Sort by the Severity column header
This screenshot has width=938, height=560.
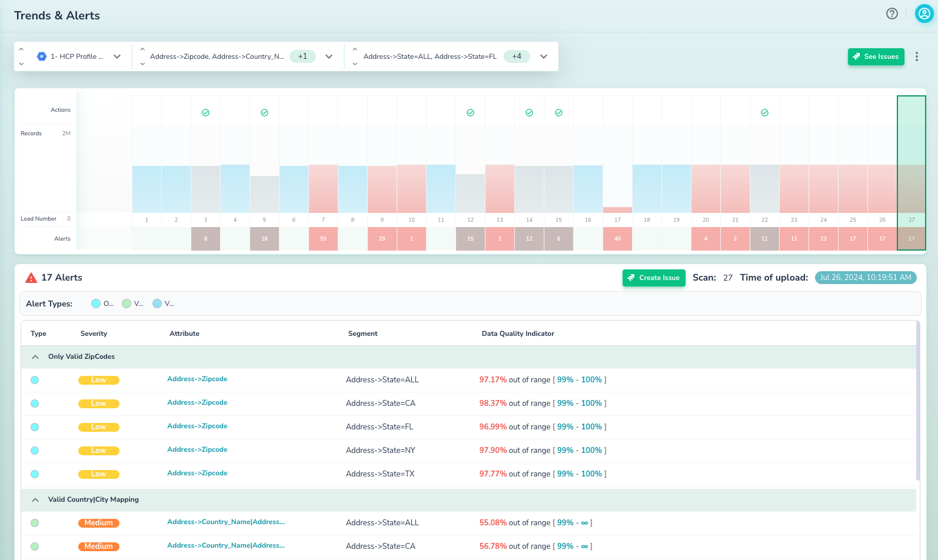[x=94, y=334]
